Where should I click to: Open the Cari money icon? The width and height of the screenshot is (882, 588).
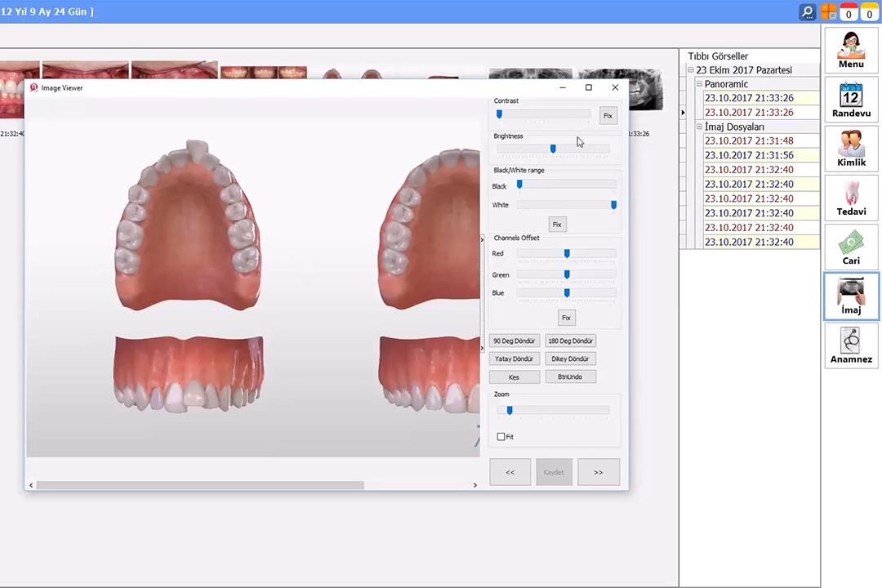pyautogui.click(x=851, y=246)
